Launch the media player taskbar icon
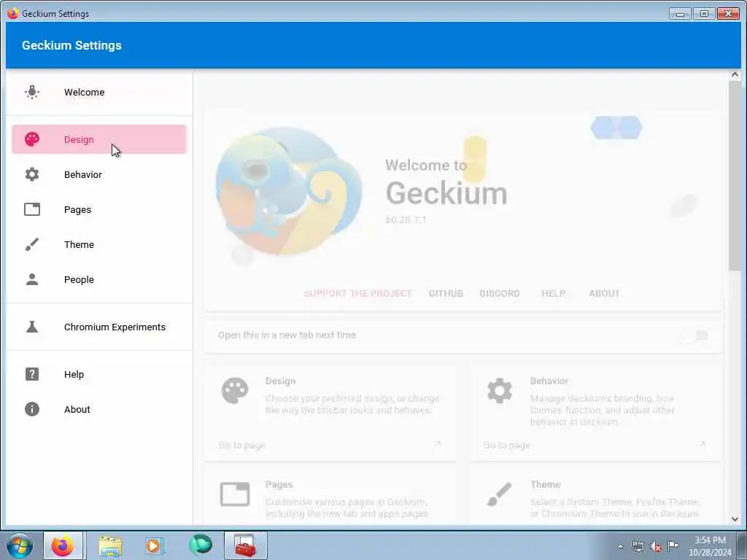747x560 pixels. click(154, 545)
